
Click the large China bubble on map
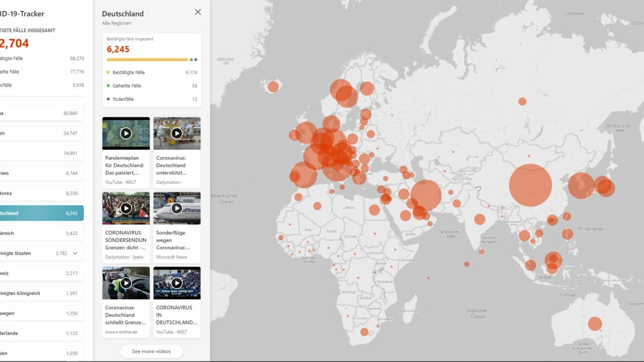click(x=530, y=185)
